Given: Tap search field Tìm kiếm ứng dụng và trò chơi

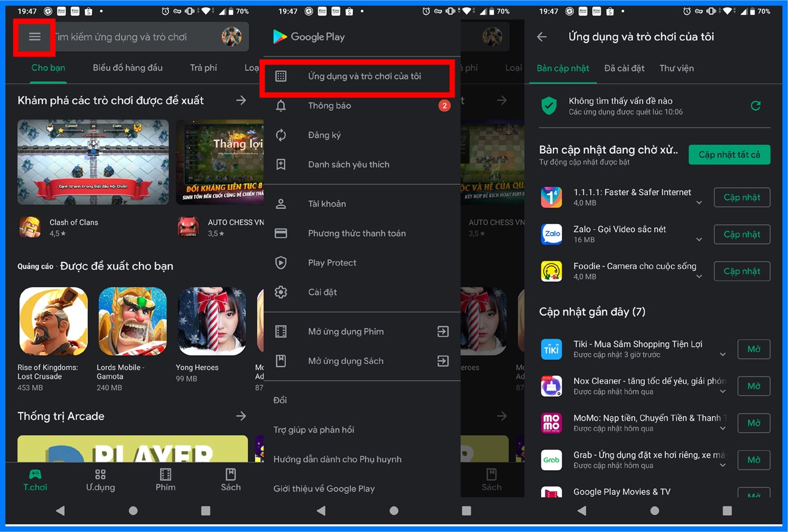Looking at the screenshot, I should tap(133, 37).
